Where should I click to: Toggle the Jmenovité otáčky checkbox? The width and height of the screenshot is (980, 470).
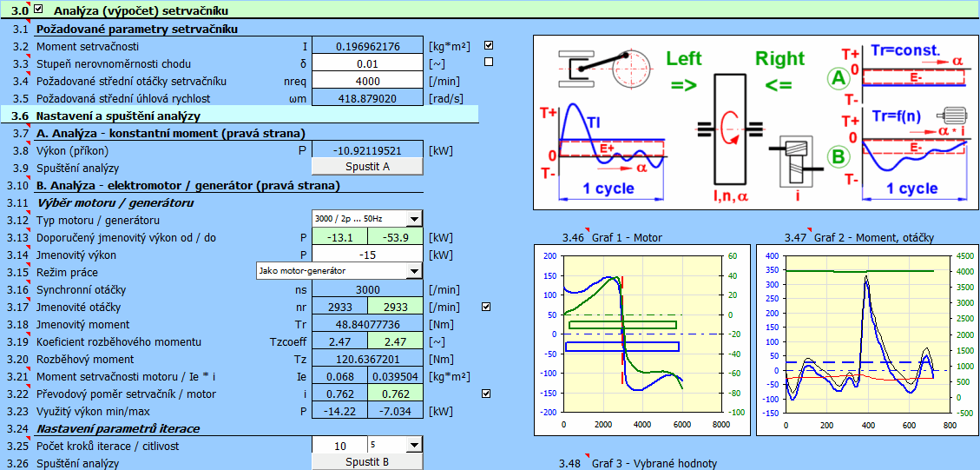486,307
